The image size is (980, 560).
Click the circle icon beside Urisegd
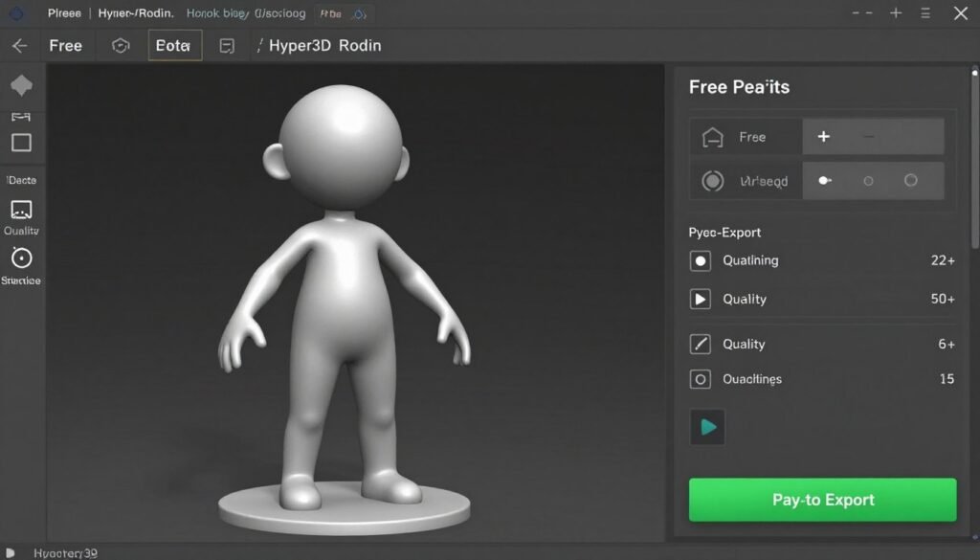coord(712,181)
